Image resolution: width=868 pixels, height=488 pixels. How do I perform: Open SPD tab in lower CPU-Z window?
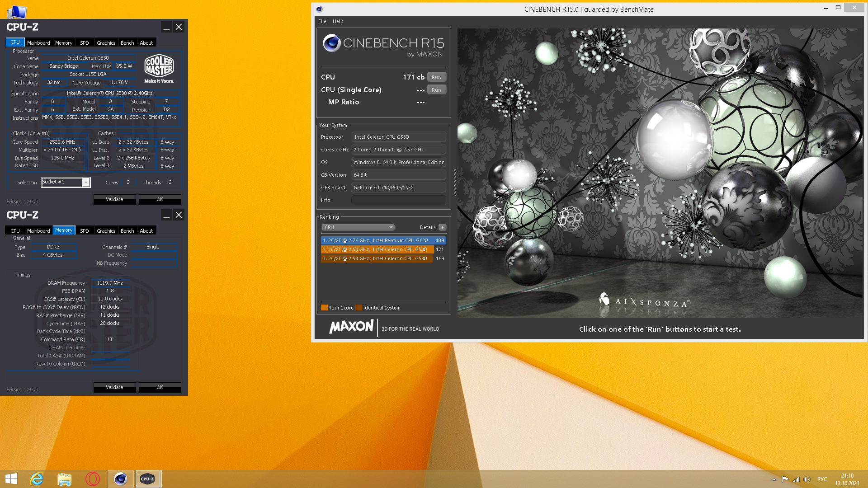coord(85,231)
